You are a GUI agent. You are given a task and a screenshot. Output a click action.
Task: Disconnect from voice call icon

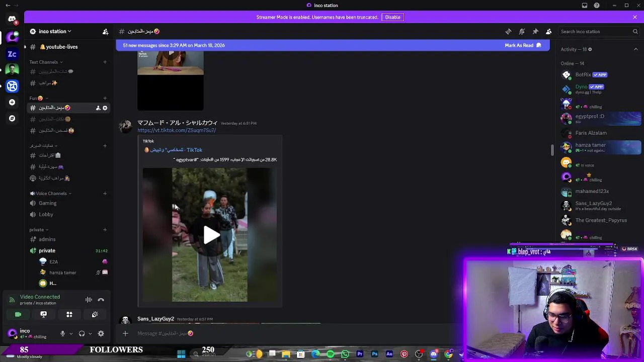point(101,300)
